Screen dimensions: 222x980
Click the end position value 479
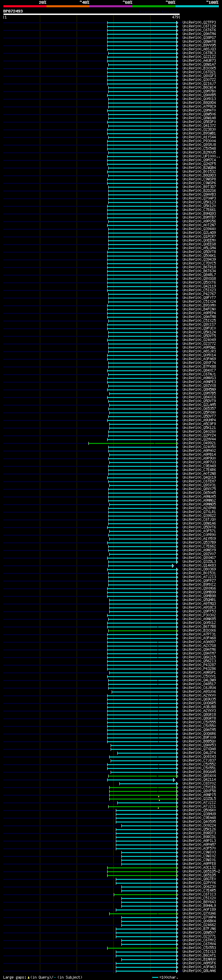(x=175, y=17)
